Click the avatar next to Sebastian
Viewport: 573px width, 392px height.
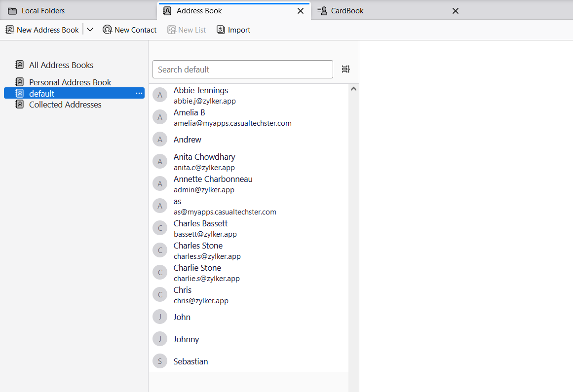pyautogui.click(x=160, y=361)
